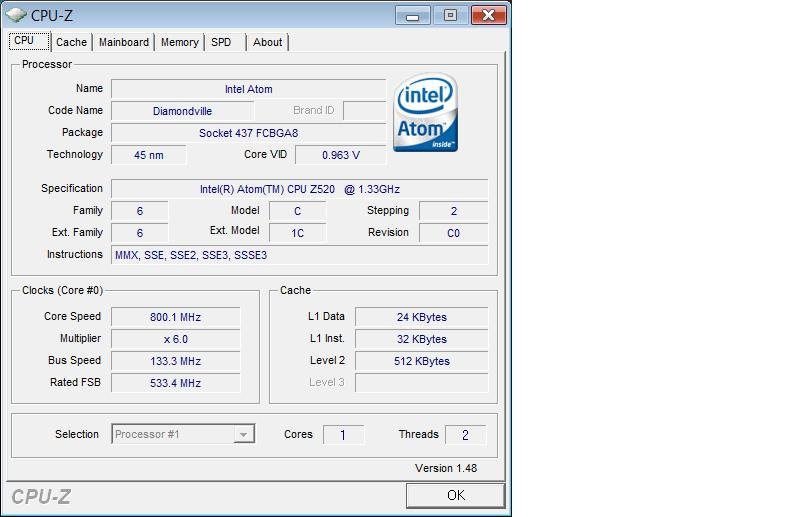Click the L1 Data value 24 KBytes
The height and width of the screenshot is (517, 800).
[x=421, y=317]
